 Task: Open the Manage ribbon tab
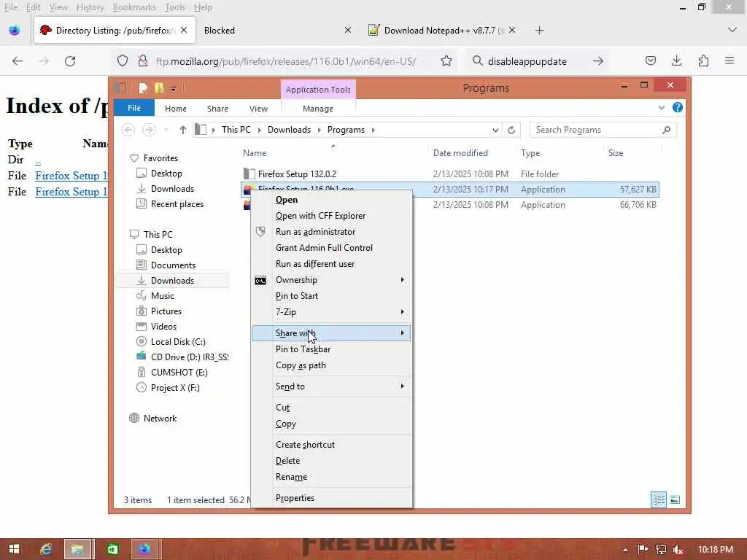318,109
